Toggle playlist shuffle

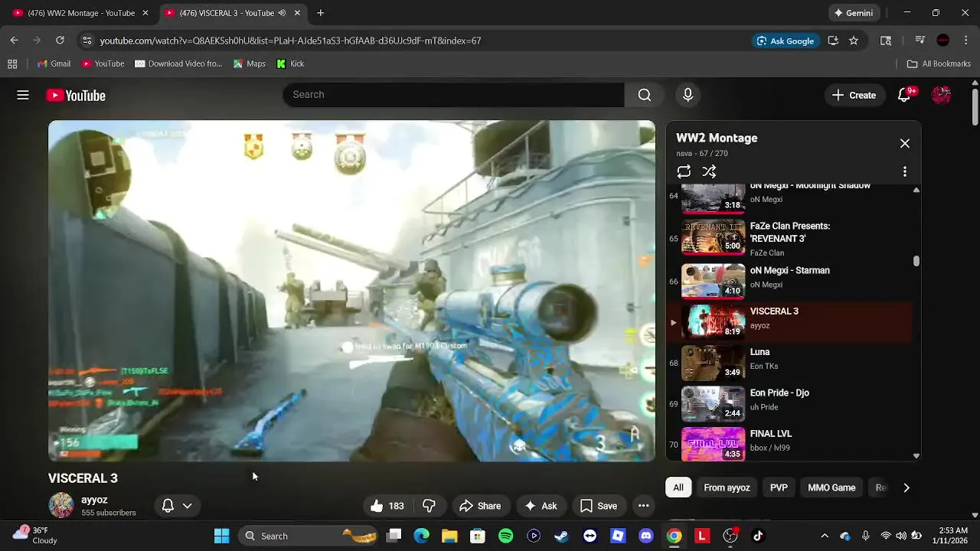710,171
